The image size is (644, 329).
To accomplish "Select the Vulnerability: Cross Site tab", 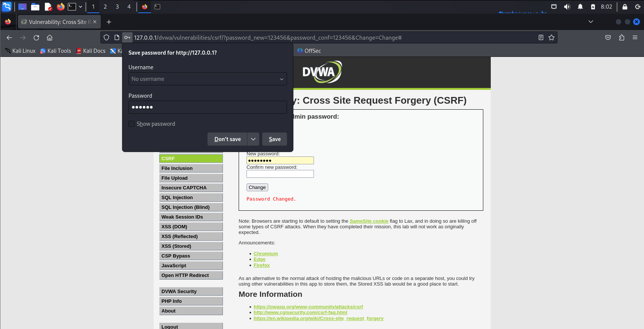I will click(59, 22).
